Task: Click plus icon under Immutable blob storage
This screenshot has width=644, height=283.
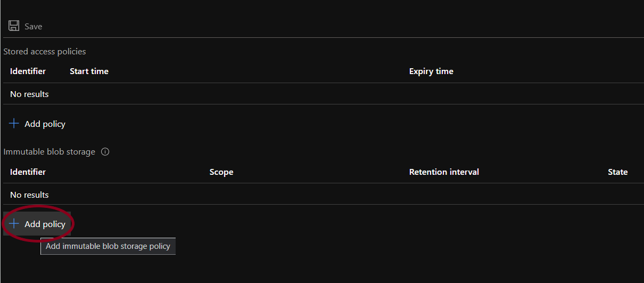Action: click(14, 224)
